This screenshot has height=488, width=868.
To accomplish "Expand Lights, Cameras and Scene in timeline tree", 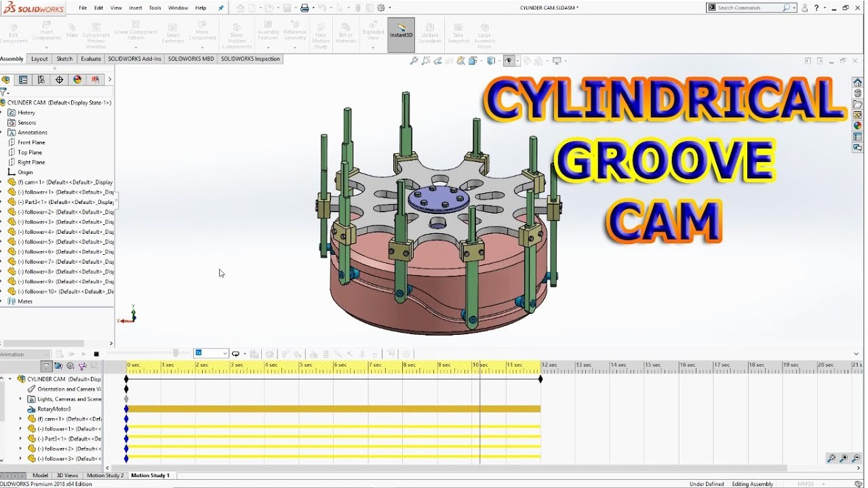I will coord(20,399).
